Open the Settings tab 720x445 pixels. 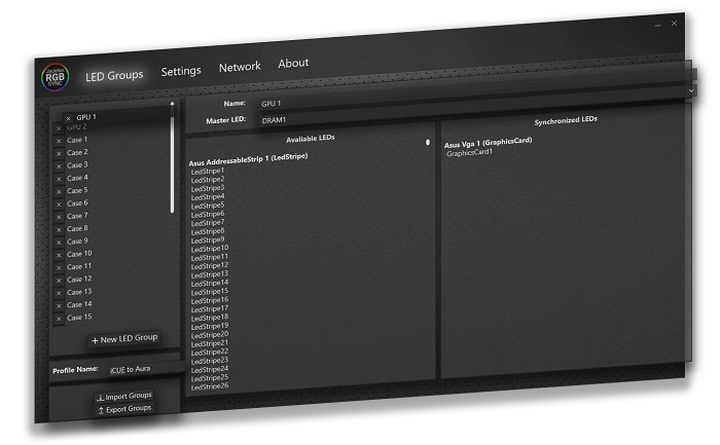[x=181, y=71]
